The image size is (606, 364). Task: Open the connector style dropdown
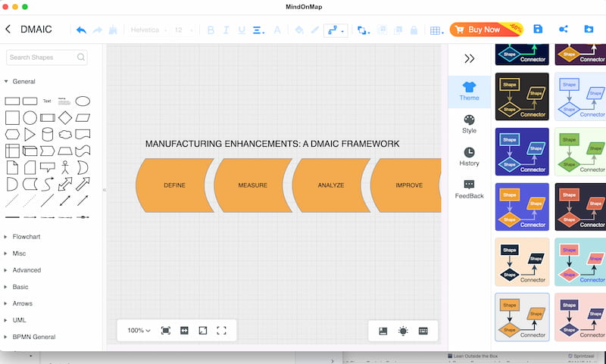[336, 30]
